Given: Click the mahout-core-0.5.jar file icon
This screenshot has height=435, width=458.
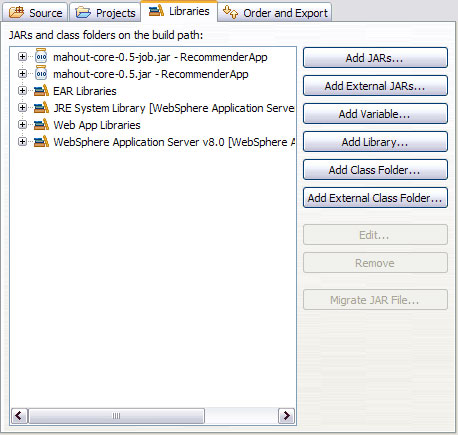Looking at the screenshot, I should point(41,73).
